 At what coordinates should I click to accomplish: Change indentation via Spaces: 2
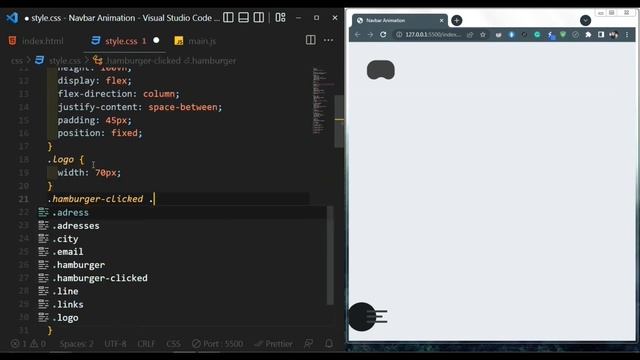tap(76, 344)
